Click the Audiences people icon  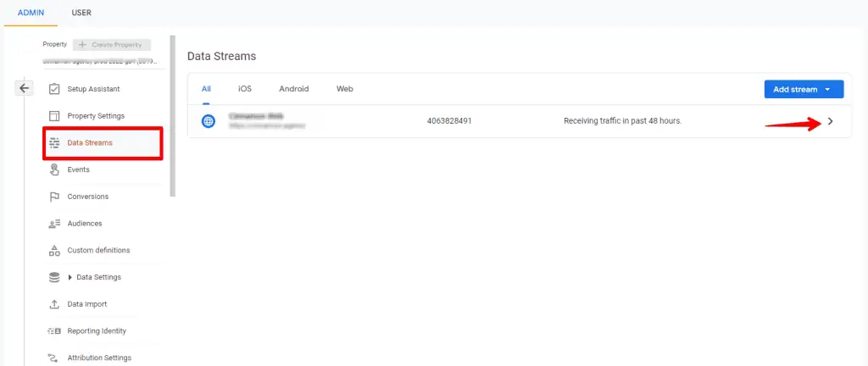(54, 224)
